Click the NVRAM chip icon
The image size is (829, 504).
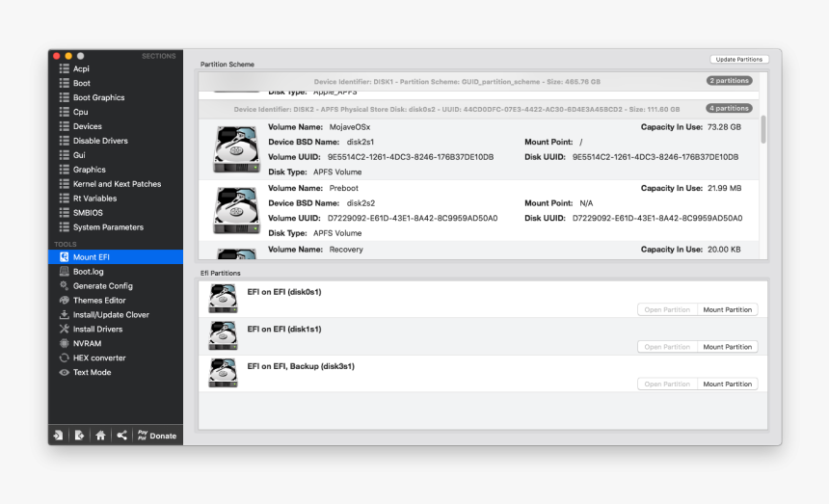tap(64, 343)
